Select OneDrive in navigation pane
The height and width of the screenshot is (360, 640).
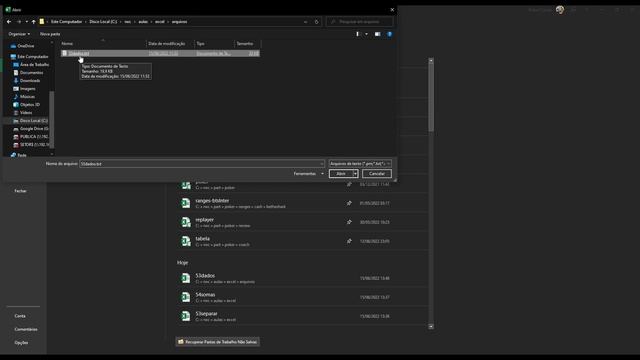26,46
